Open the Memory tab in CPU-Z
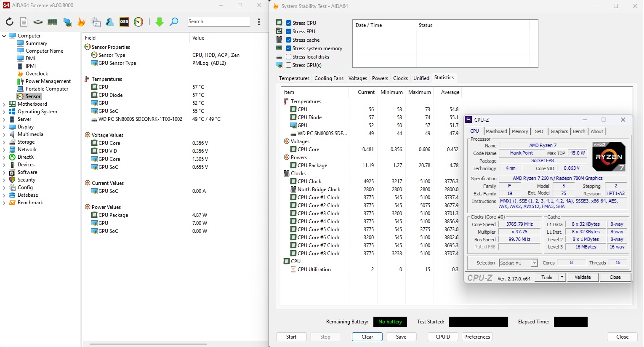The width and height of the screenshot is (644, 347). 519,131
